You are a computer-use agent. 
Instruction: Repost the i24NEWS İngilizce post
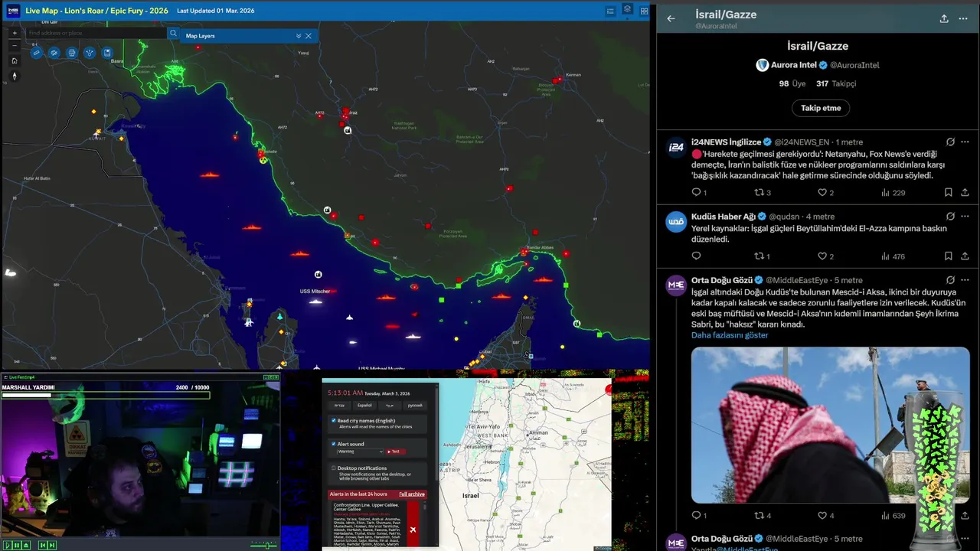759,193
